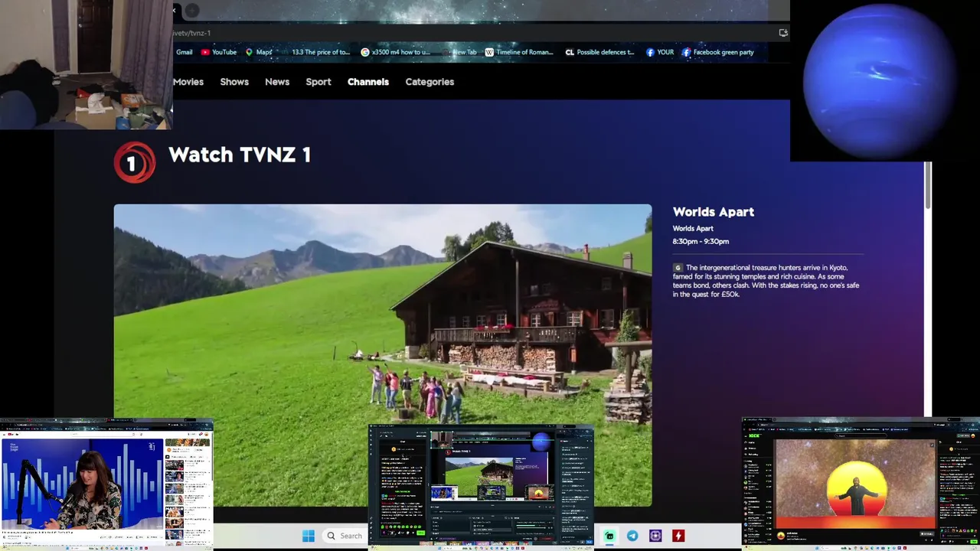Click the 'Worlds Apart' programme title
Viewport: 980px width, 551px height.
[x=714, y=212]
